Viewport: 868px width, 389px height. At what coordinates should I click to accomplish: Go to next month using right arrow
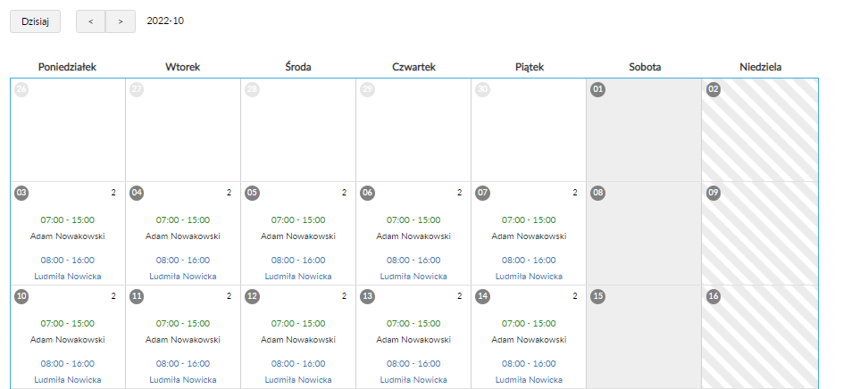coord(121,21)
